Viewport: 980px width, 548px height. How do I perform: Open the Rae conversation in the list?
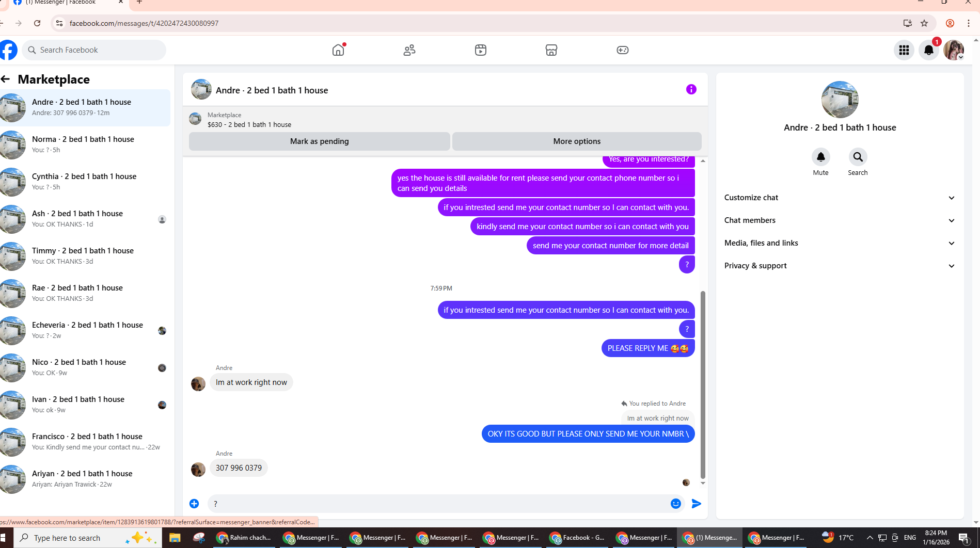(85, 293)
